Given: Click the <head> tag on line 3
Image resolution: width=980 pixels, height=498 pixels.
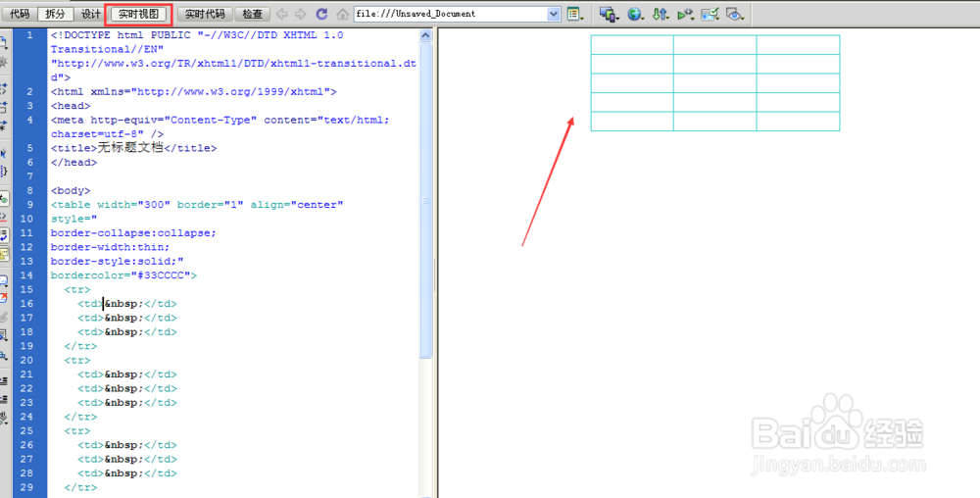Looking at the screenshot, I should tap(71, 106).
